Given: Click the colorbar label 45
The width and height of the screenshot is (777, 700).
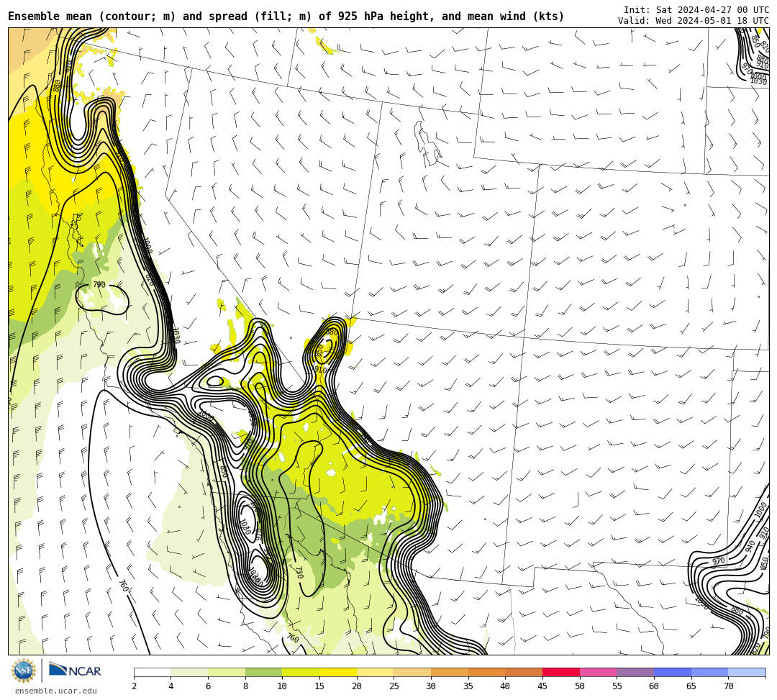Looking at the screenshot, I should pos(542,686).
